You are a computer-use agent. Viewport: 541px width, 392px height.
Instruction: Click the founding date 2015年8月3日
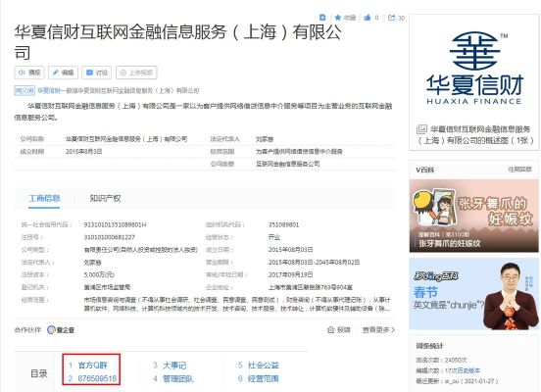click(84, 151)
